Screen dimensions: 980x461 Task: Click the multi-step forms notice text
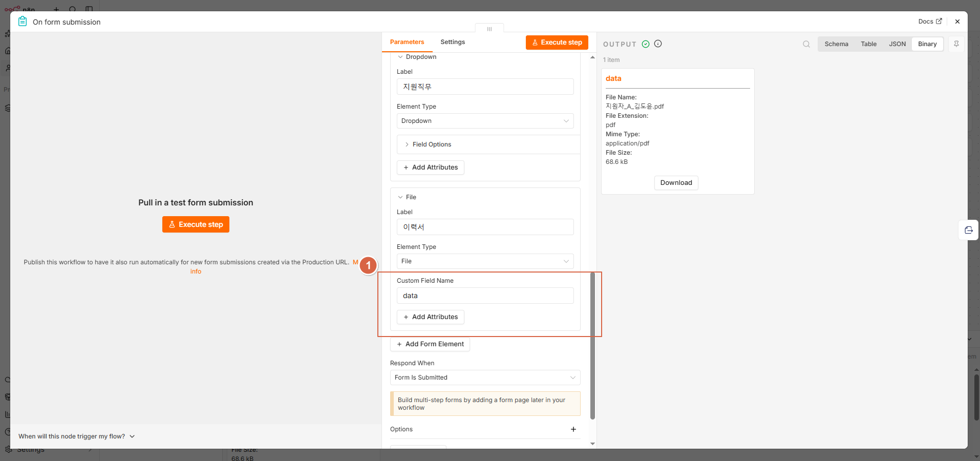(x=485, y=404)
